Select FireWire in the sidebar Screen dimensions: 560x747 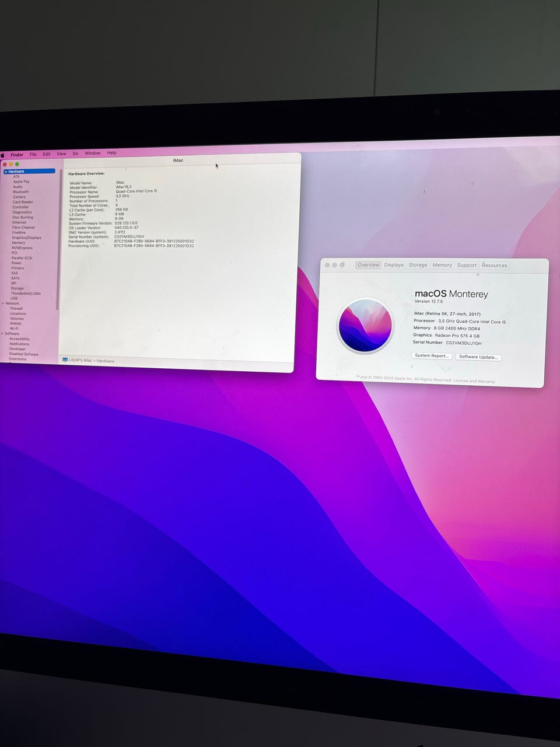[19, 232]
